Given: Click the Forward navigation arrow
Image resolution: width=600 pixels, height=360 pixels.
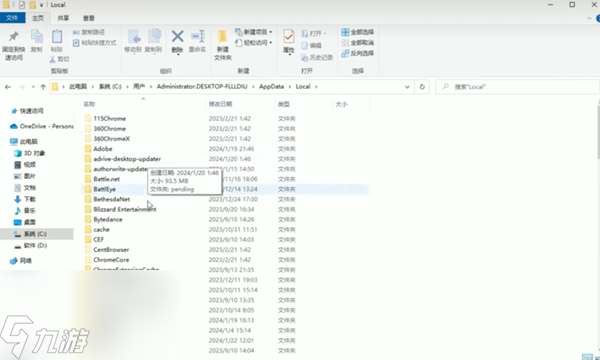Looking at the screenshot, I should (22, 87).
